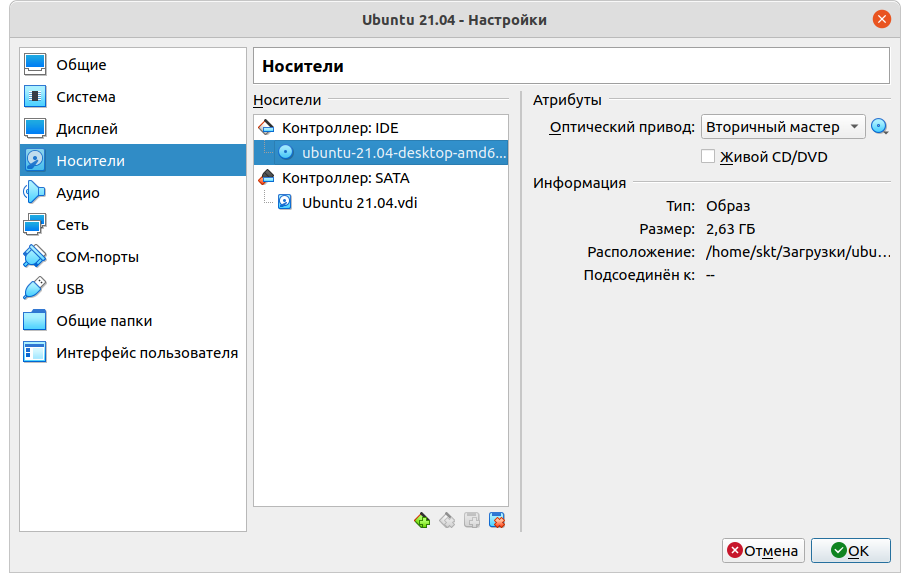Viewport: 910px width, 582px height.
Task: Click the size value 2,63 ГБ
Action: point(730,229)
